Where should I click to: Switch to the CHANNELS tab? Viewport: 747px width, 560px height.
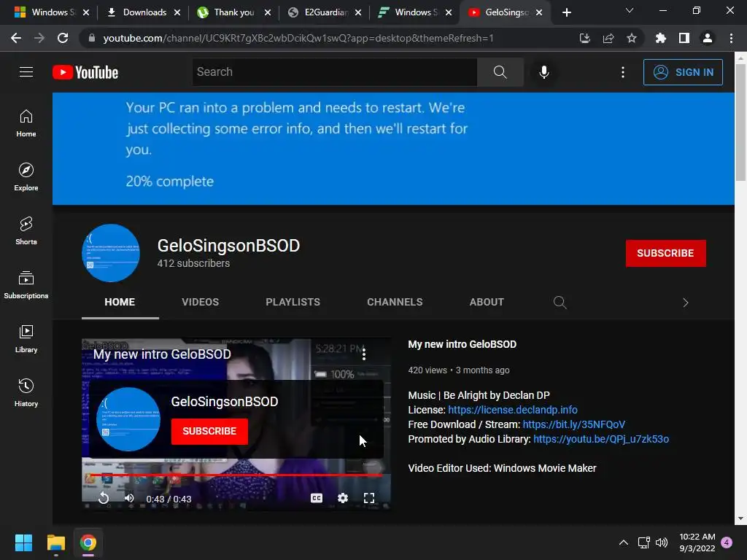coord(395,302)
